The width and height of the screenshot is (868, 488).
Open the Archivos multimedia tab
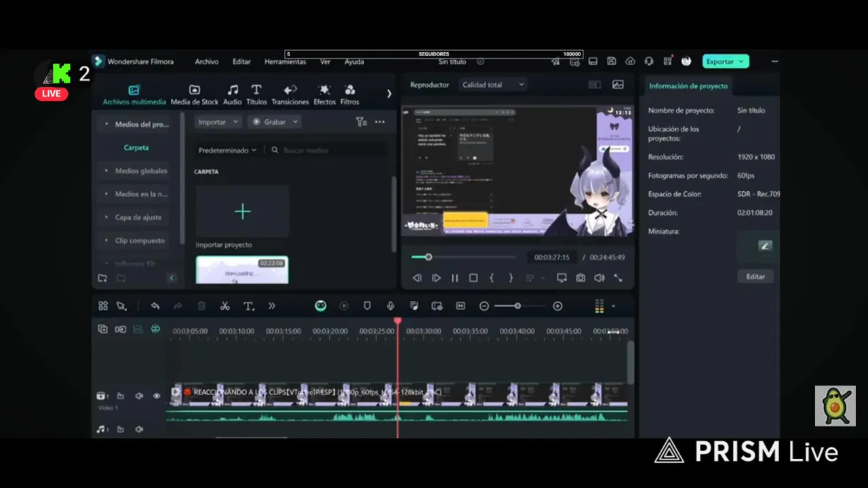click(x=134, y=95)
